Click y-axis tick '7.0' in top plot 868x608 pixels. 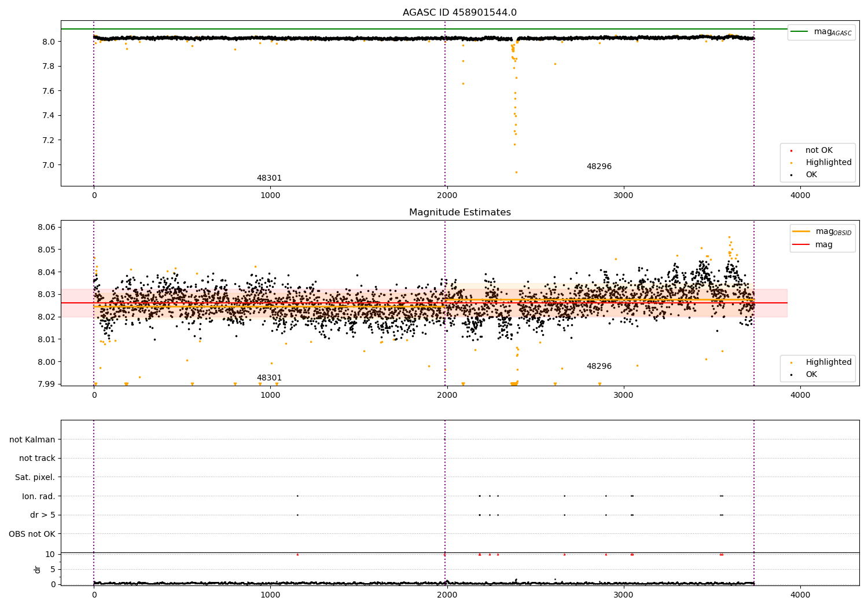click(x=49, y=165)
